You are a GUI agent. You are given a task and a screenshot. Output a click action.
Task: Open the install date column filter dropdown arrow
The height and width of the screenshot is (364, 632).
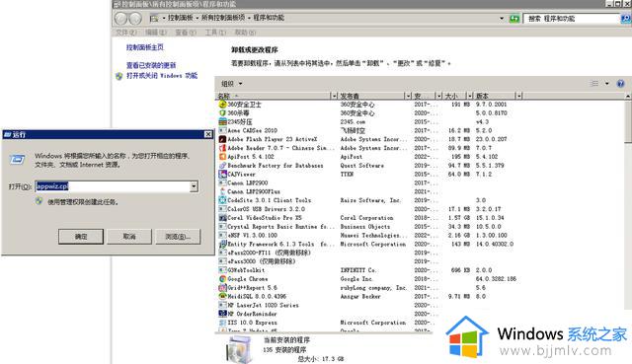click(438, 96)
